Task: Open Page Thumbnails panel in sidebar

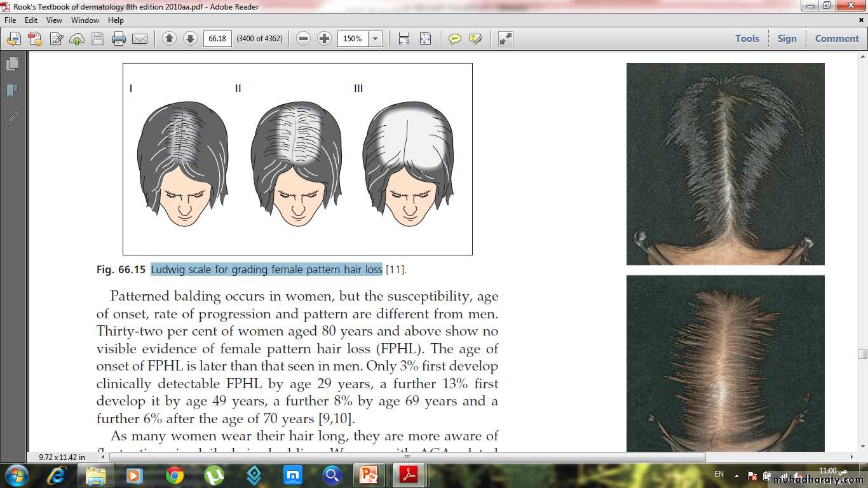Action: [12, 64]
